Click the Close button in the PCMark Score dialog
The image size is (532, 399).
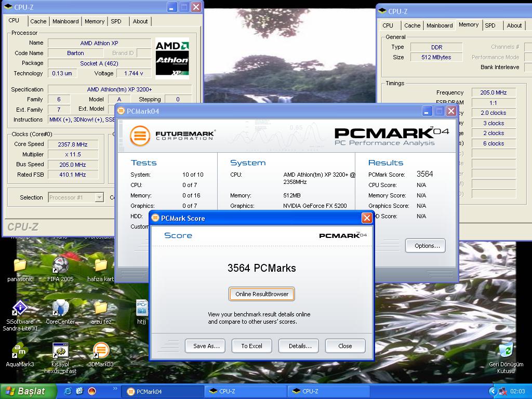coord(345,346)
